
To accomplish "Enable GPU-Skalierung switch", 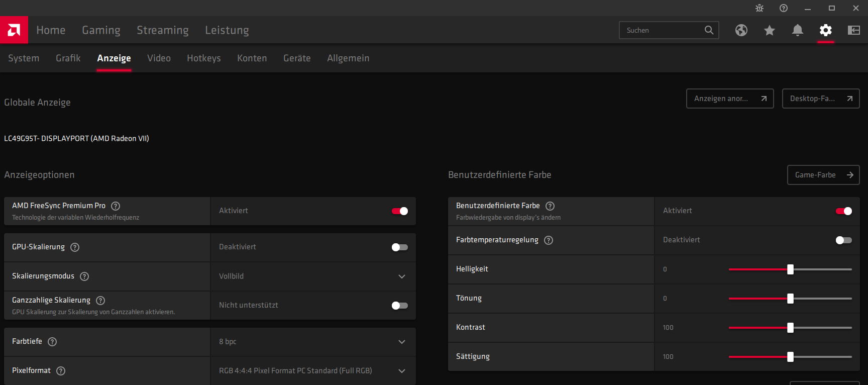I will pyautogui.click(x=400, y=247).
